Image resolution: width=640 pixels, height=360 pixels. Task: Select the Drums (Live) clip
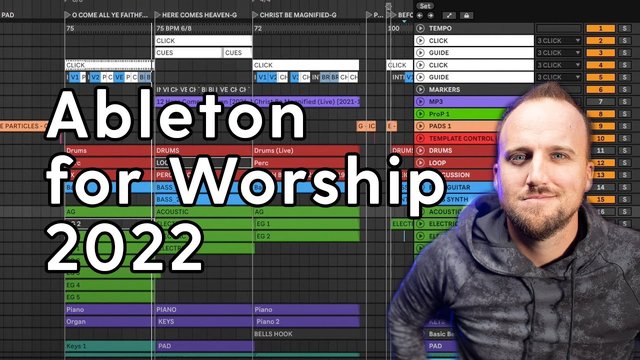tap(306, 150)
